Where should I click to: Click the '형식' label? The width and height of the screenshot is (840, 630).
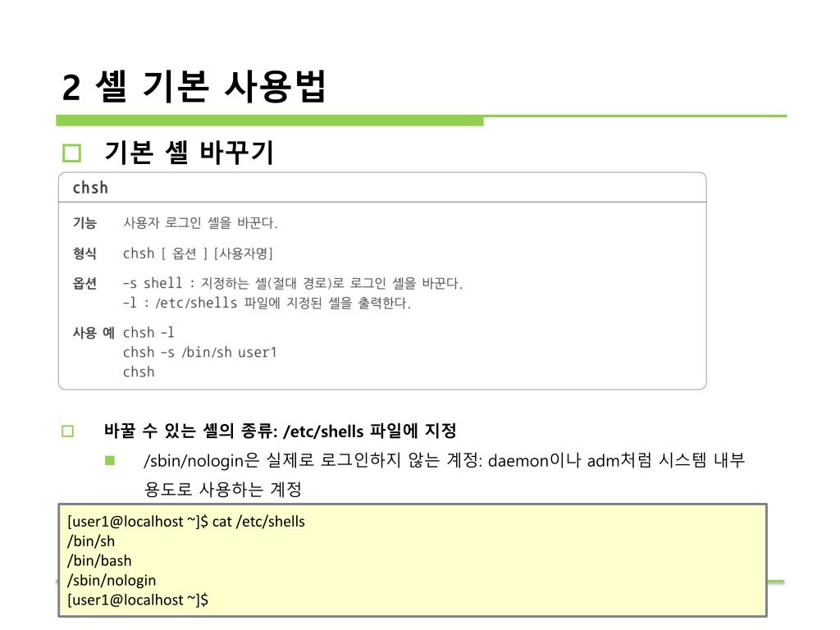(84, 253)
